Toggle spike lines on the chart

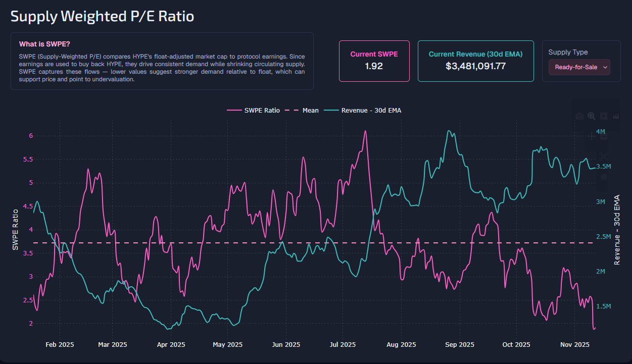(615, 116)
